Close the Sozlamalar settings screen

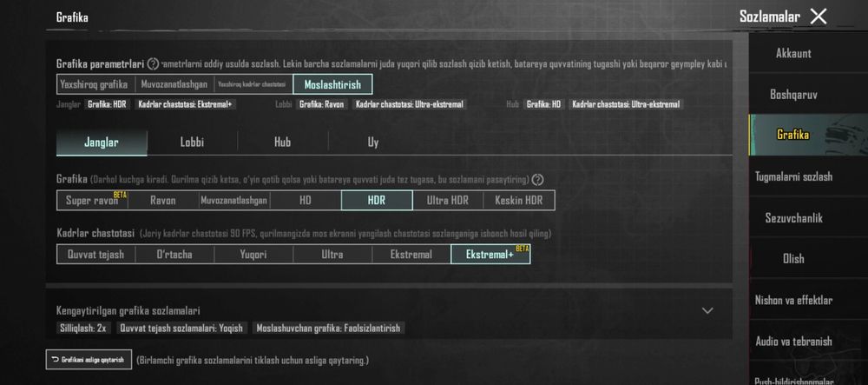[819, 17]
